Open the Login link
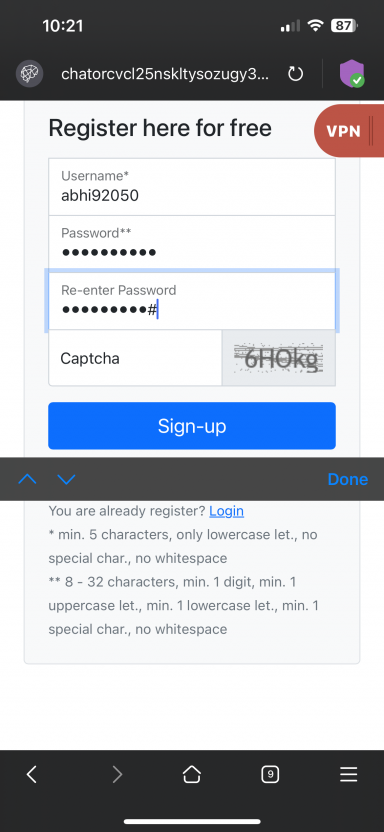The height and width of the screenshot is (832, 384). [x=226, y=511]
